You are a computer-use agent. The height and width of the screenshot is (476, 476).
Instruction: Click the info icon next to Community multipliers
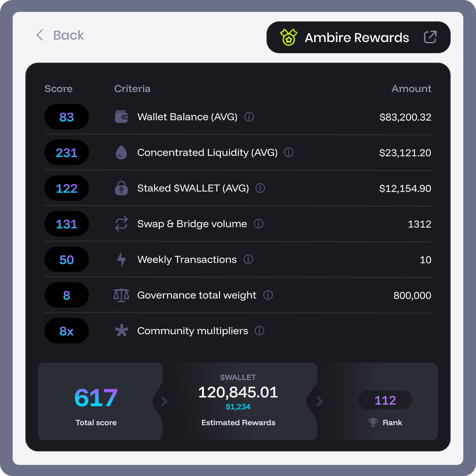[260, 331]
